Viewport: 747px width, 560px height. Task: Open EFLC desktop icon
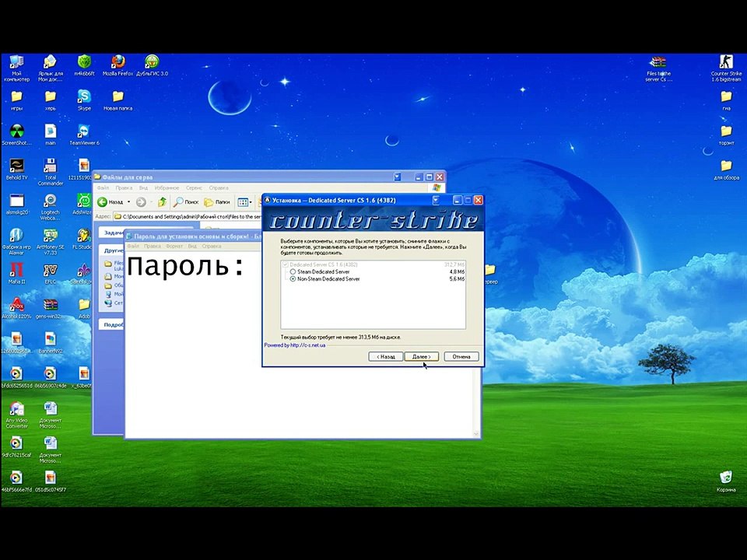click(x=51, y=274)
